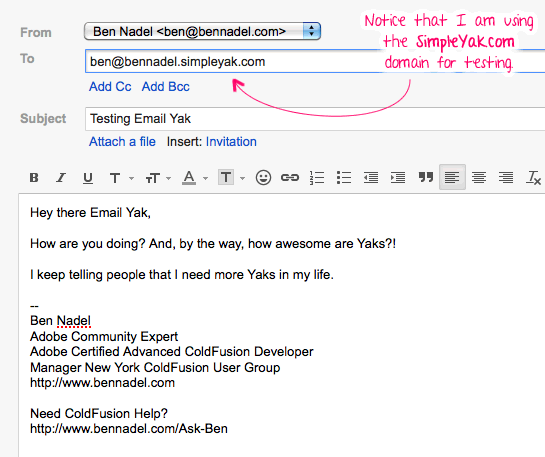This screenshot has width=545, height=457.
Task: Click 'http://www.bennadel.com/Ask-Ben' text
Action: point(129,429)
